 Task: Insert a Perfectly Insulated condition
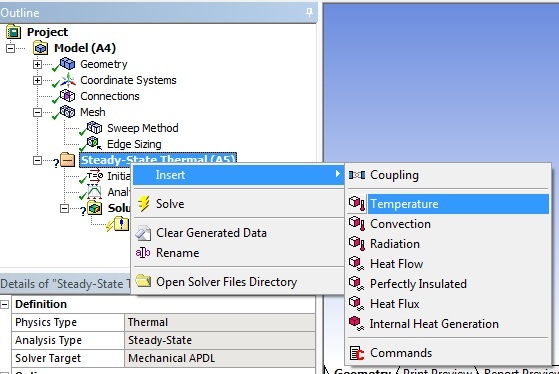[x=448, y=284]
